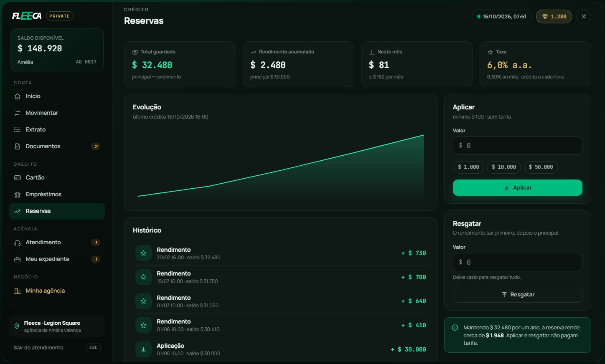Click the diamond 1.280 points badge
Screen dimensions: 605x364
(x=554, y=16)
